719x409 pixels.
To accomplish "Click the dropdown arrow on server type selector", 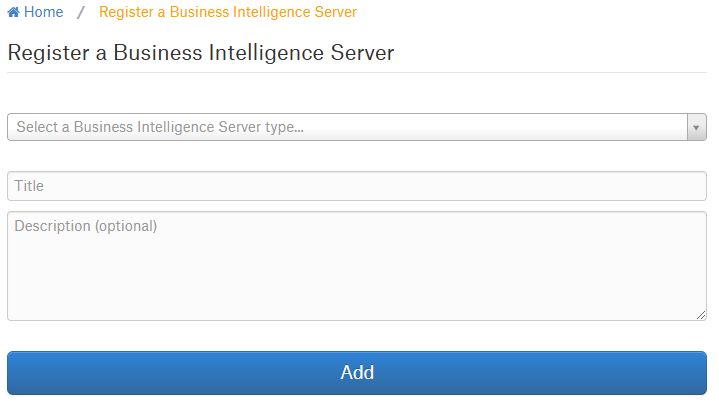I will [x=697, y=127].
